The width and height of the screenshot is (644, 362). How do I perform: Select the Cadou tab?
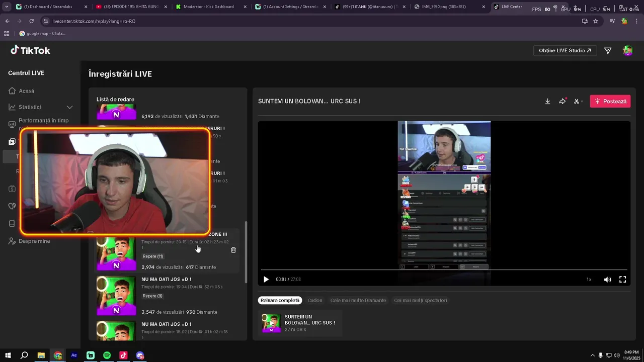pos(315,300)
